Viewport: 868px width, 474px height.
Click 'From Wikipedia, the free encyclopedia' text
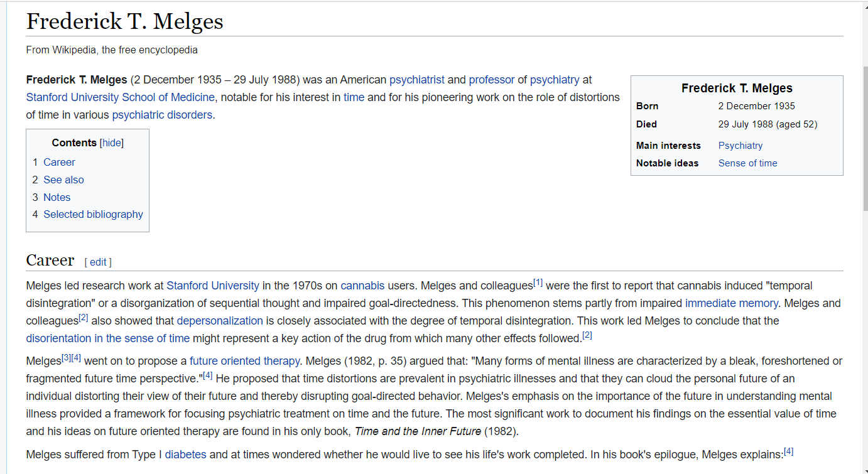[112, 50]
